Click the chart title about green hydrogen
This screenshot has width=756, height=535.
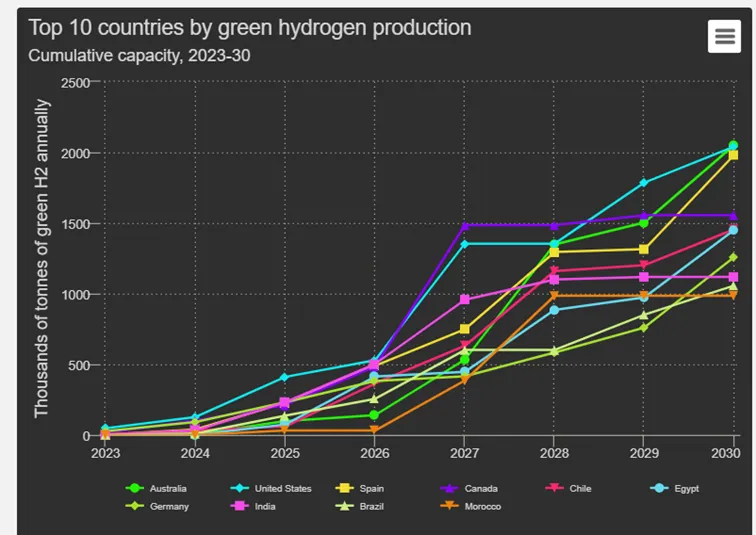coord(250,27)
